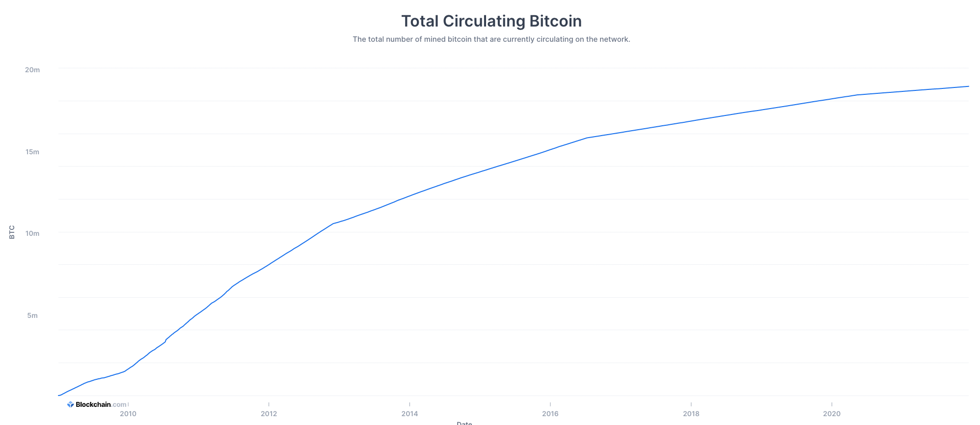Click the 5m y-axis label
This screenshot has height=425, width=980.
pyautogui.click(x=32, y=315)
